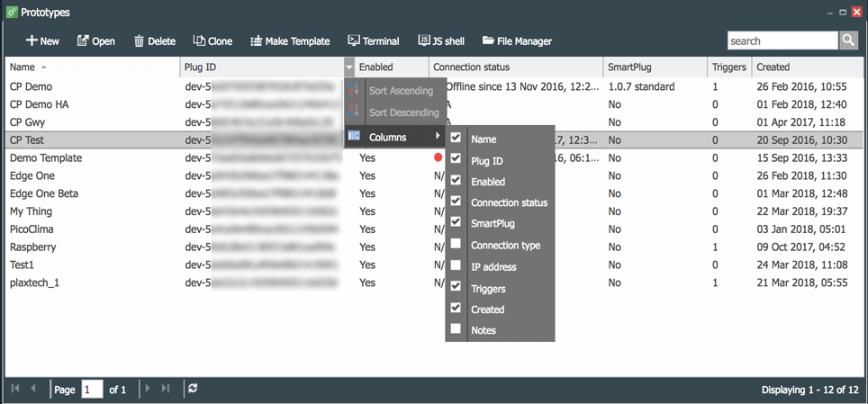Select the CP Demo row

tap(433, 86)
